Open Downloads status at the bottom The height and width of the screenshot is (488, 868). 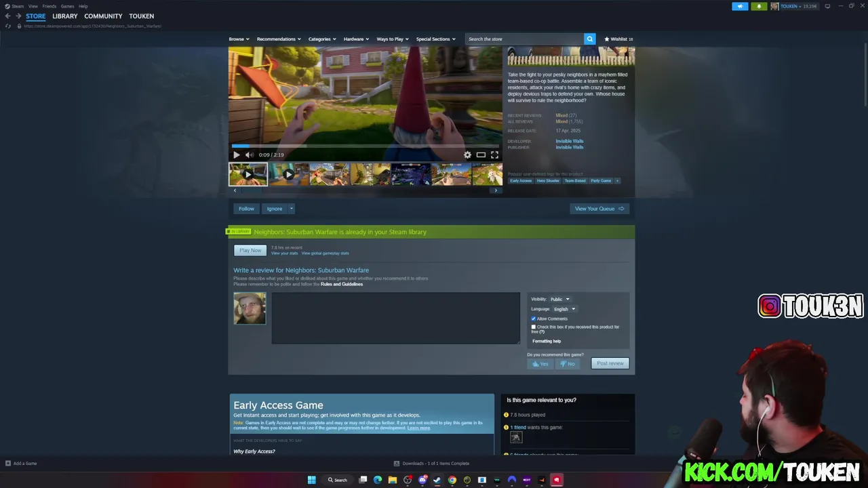click(x=432, y=464)
